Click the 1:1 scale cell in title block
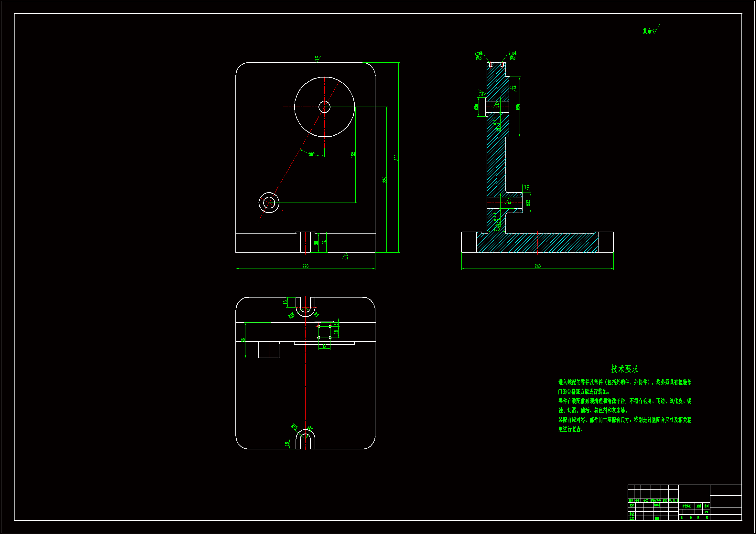This screenshot has width=756, height=534. [x=706, y=512]
